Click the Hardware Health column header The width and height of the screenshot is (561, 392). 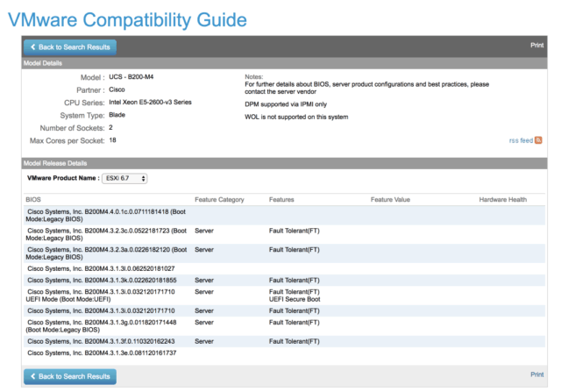tap(502, 199)
